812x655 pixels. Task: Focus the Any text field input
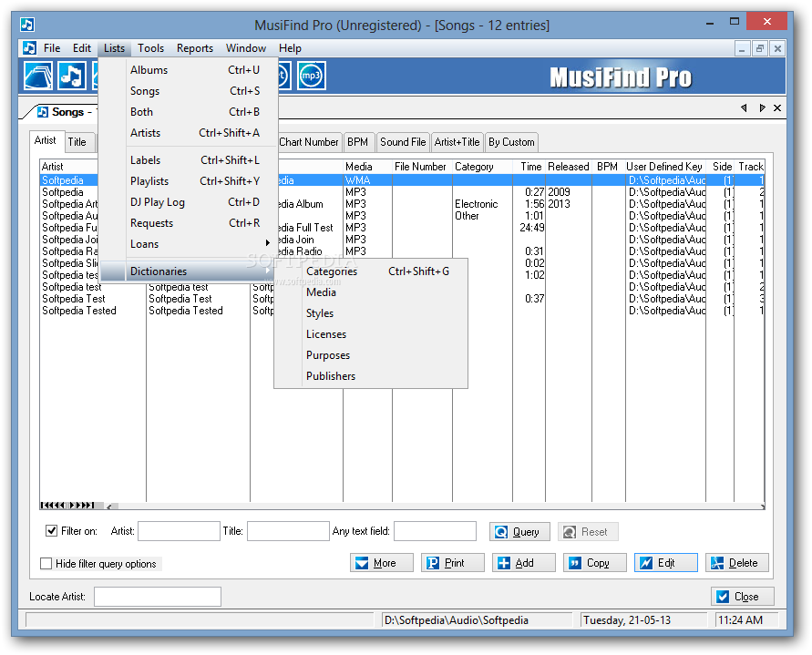point(435,531)
